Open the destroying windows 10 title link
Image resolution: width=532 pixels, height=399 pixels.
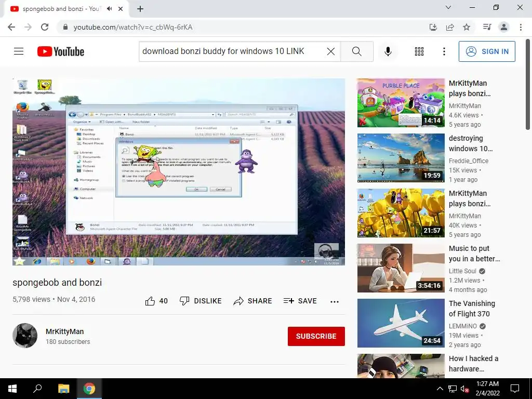tap(471, 143)
